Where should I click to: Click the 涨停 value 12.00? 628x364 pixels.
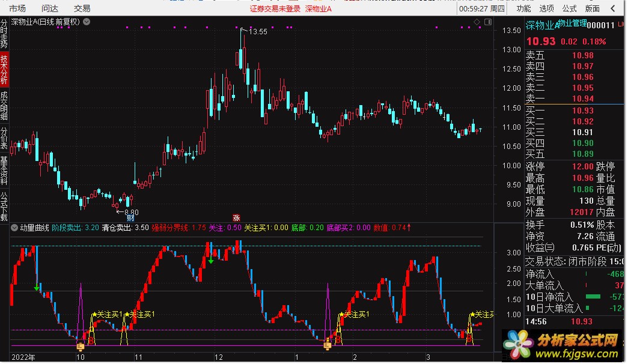tap(583, 166)
